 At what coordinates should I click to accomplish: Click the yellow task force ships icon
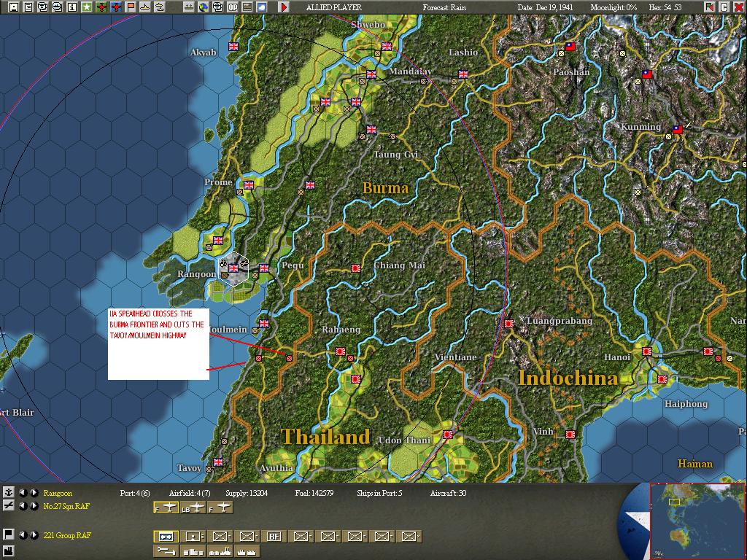coord(159,7)
